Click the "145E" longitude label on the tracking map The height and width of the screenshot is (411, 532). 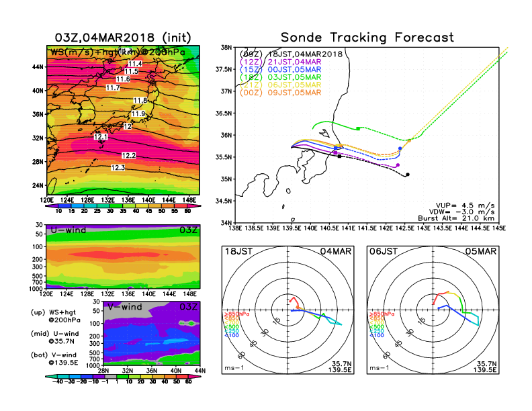point(499,228)
